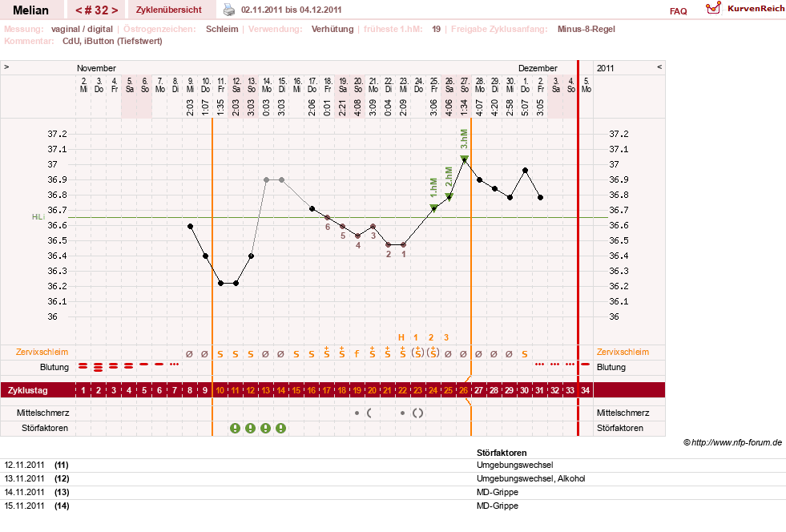
Task: Click the 14.11.2011 MD-Grippe row date
Action: pyautogui.click(x=24, y=492)
